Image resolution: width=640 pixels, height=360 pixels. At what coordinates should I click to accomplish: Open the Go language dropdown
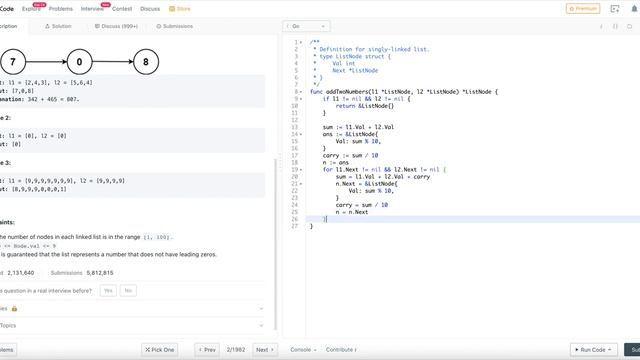click(306, 26)
